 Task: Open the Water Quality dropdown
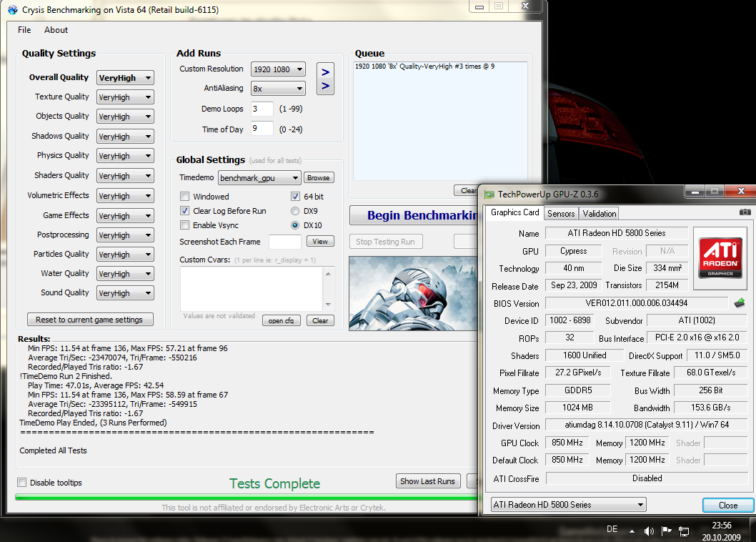(x=125, y=274)
